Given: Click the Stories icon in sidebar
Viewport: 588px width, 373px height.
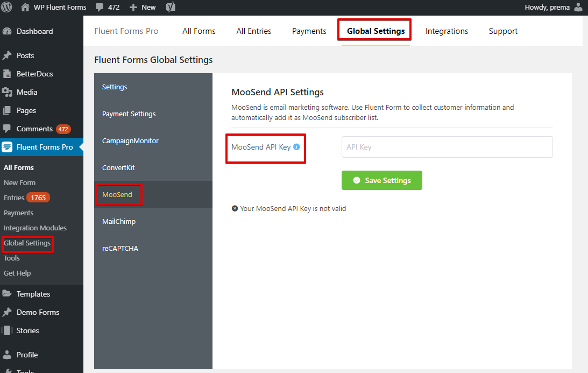Looking at the screenshot, I should 7,330.
